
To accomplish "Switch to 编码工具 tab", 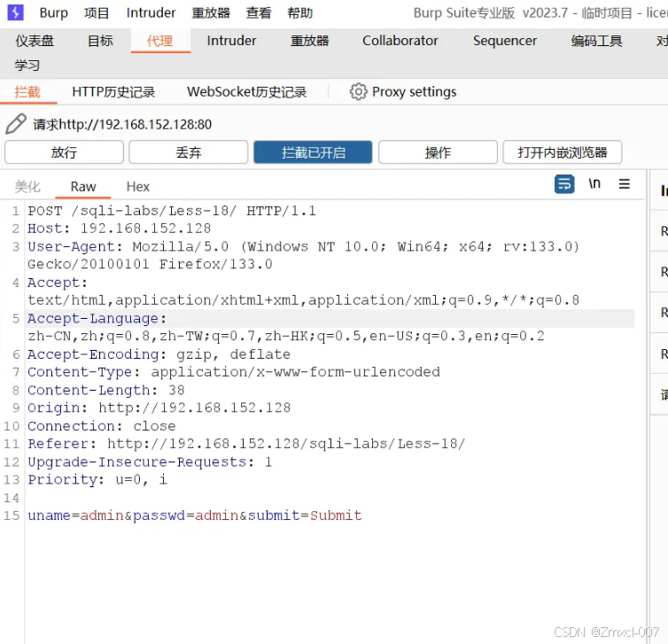I will (x=596, y=41).
